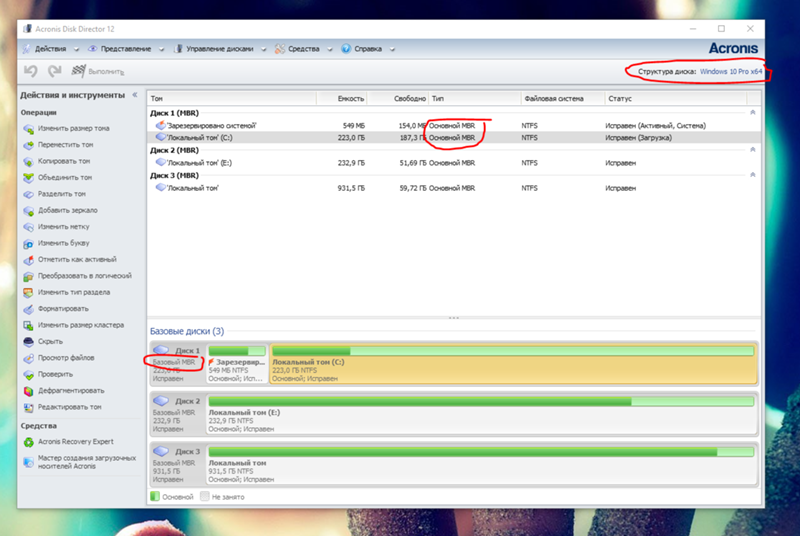Image resolution: width=800 pixels, height=536 pixels.
Task: Choose the Переместить том icon
Action: point(29,145)
